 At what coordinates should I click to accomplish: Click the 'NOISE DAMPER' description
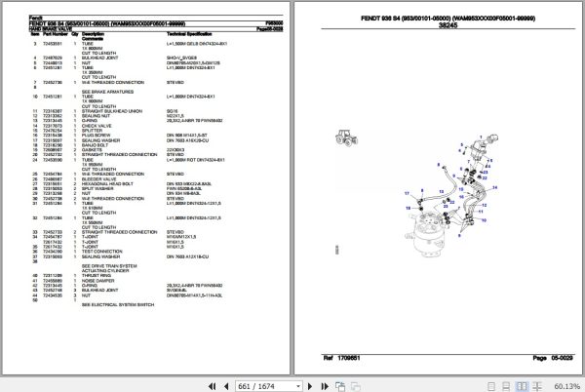pyautogui.click(x=98, y=281)
